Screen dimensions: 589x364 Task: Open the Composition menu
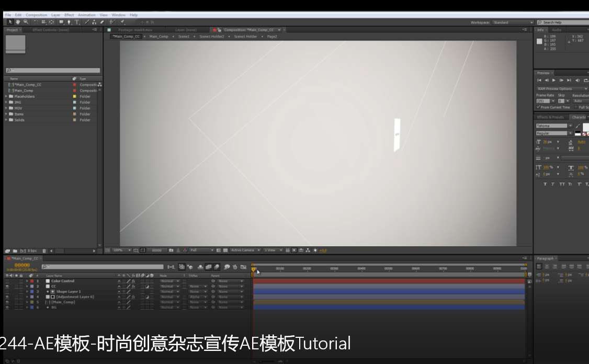tap(37, 15)
